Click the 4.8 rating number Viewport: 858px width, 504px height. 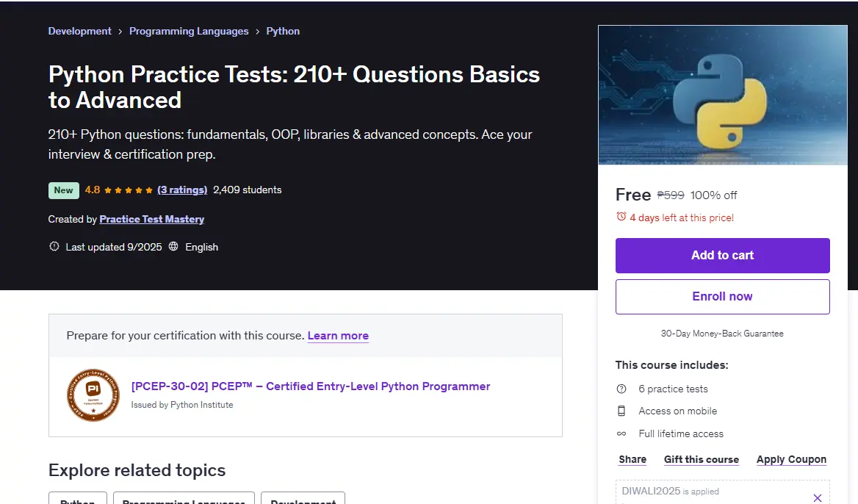click(93, 190)
